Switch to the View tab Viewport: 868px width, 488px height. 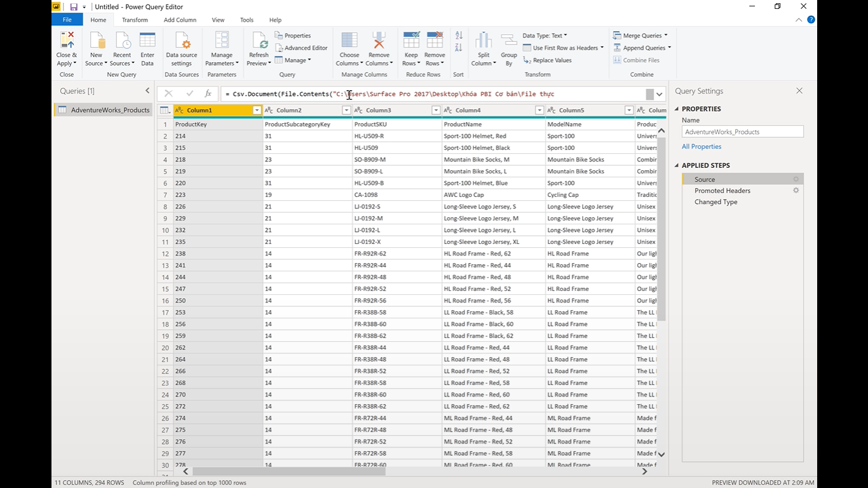218,20
